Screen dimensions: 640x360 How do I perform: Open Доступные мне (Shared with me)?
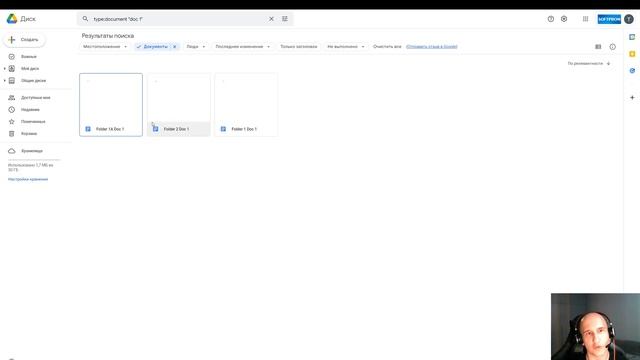tap(36, 98)
